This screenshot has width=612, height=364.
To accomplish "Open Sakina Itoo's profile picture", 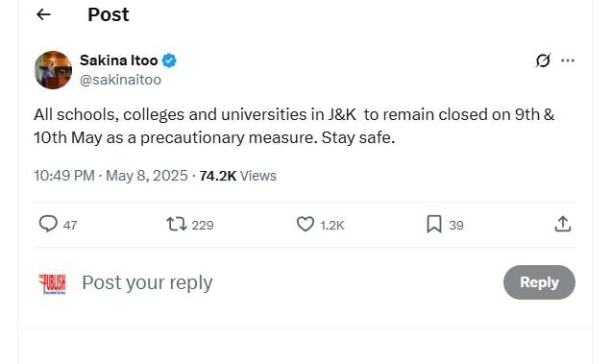I will tap(53, 70).
